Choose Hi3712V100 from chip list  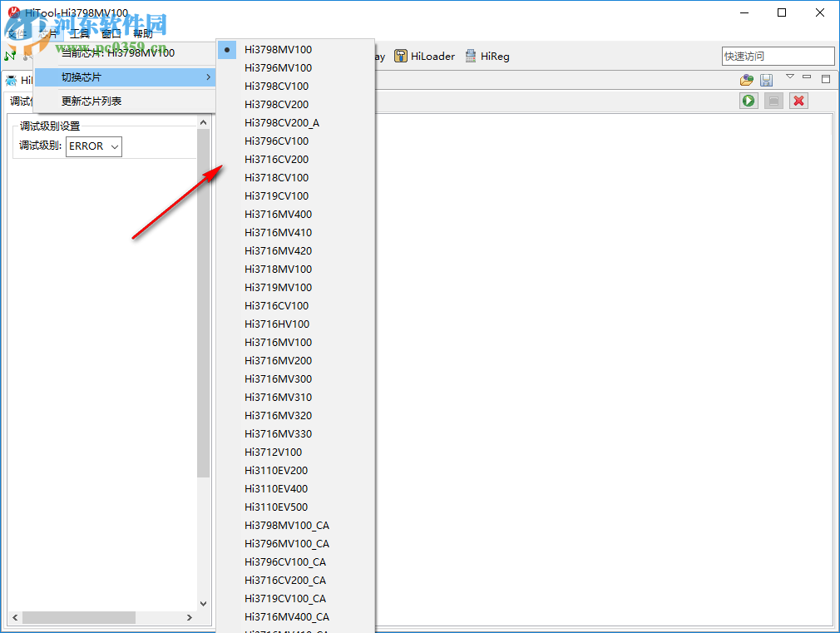[295, 452]
